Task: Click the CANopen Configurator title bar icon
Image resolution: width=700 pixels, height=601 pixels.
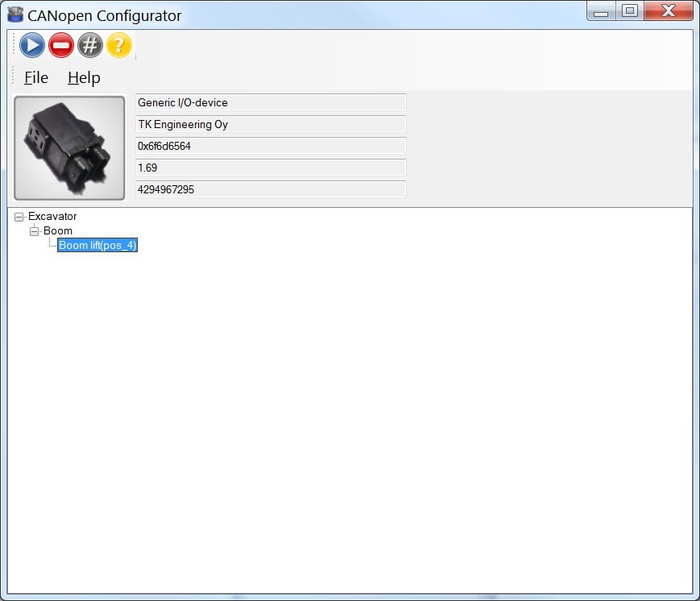Action: (x=13, y=14)
